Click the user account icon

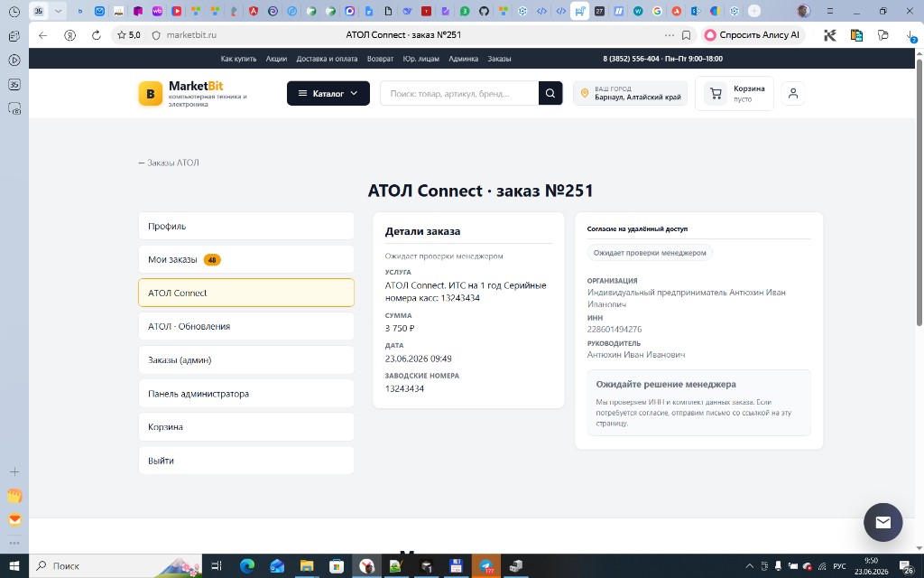(793, 93)
